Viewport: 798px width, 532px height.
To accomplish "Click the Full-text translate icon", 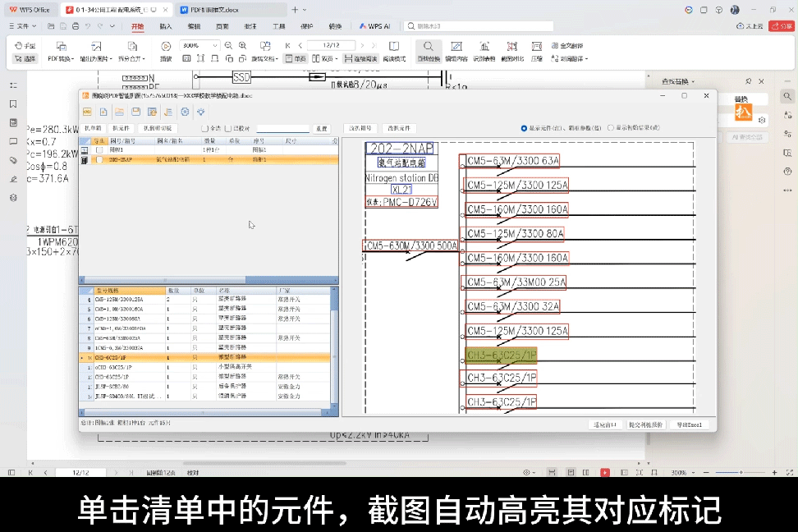I will pos(567,46).
